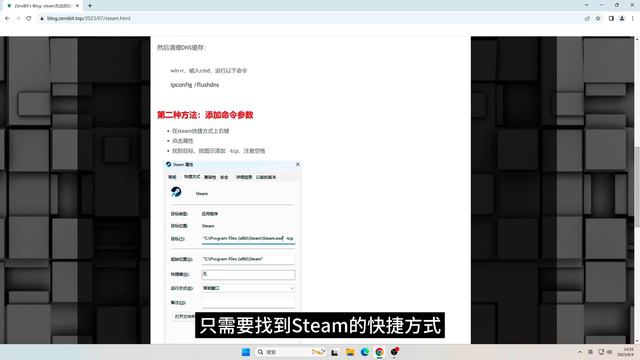Launch Microsoft Edge from the taskbar
Viewport: 640px width, 360px height.
364,352
